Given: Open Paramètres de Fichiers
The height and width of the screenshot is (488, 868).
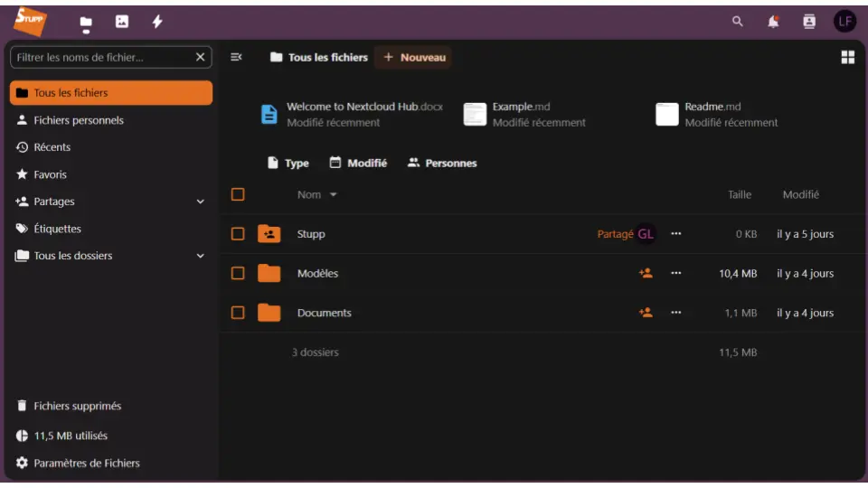Looking at the screenshot, I should click(x=86, y=463).
